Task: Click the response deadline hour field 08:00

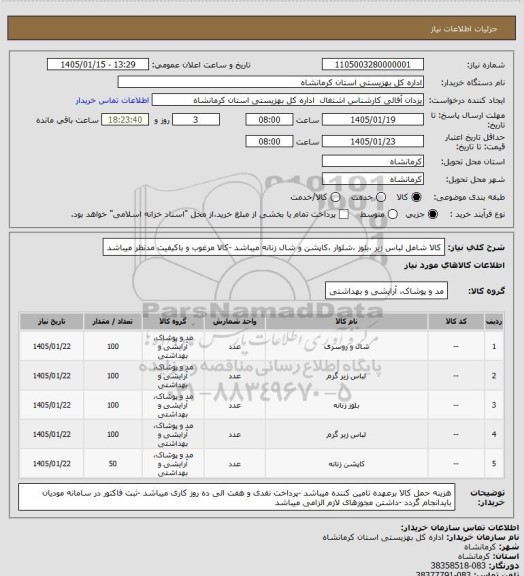Action: tap(269, 120)
